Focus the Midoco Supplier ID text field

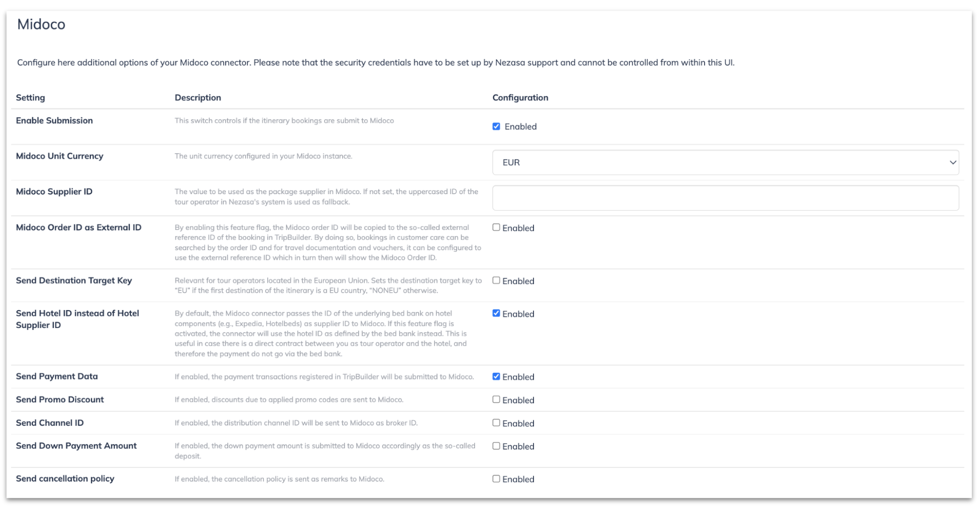[x=725, y=198]
